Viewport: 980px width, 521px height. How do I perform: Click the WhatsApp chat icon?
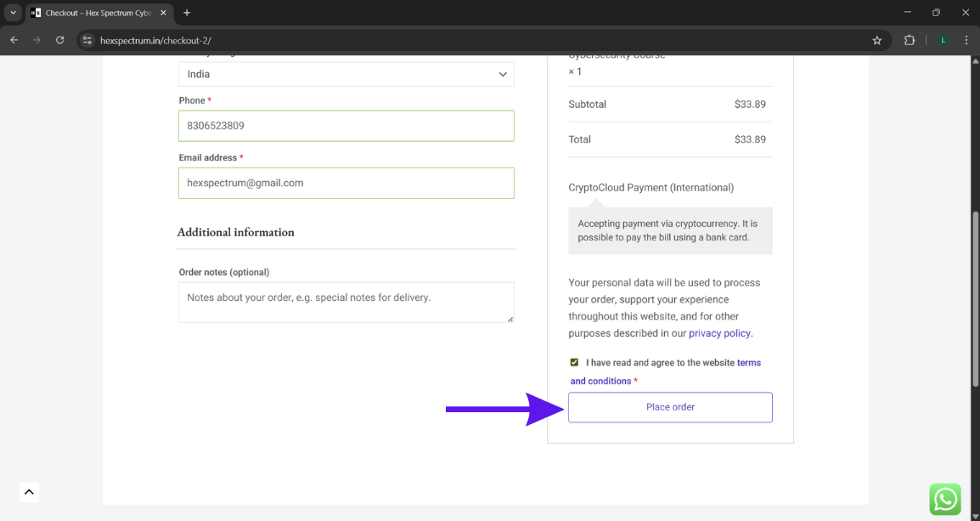click(x=944, y=500)
